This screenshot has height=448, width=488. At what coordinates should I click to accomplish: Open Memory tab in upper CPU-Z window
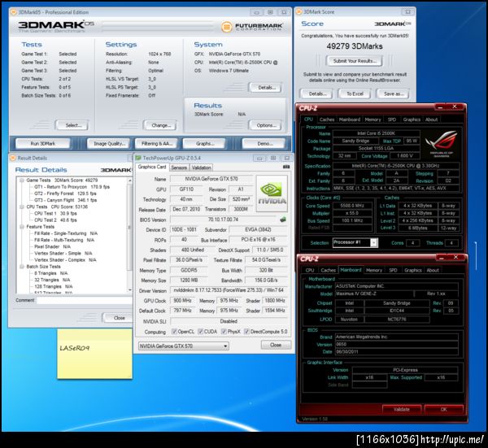click(373, 120)
